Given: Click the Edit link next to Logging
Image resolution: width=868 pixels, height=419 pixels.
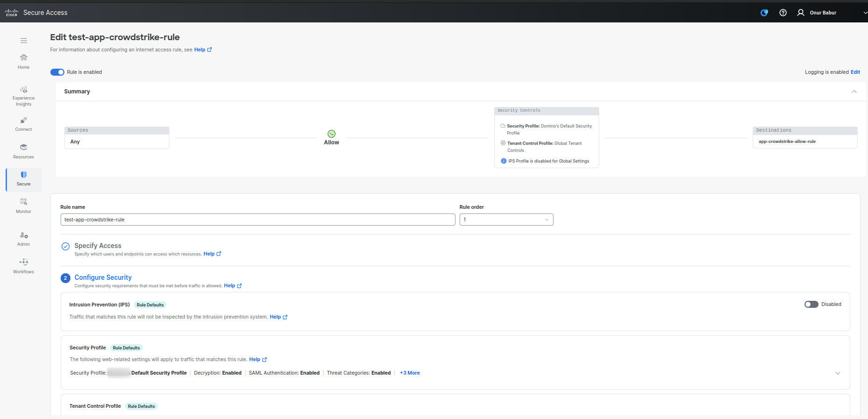Looking at the screenshot, I should coord(855,72).
